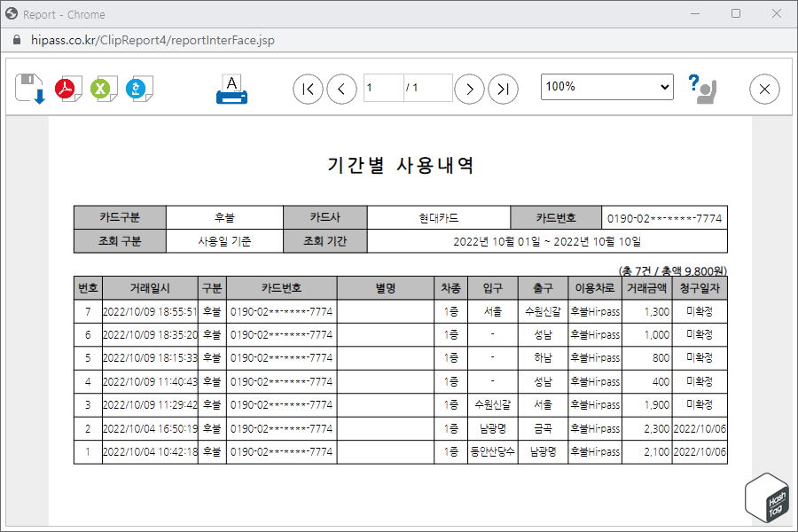Click timestamp 2022/10/09 11:40:43
Viewport: 798px width, 532px height.
pos(150,382)
